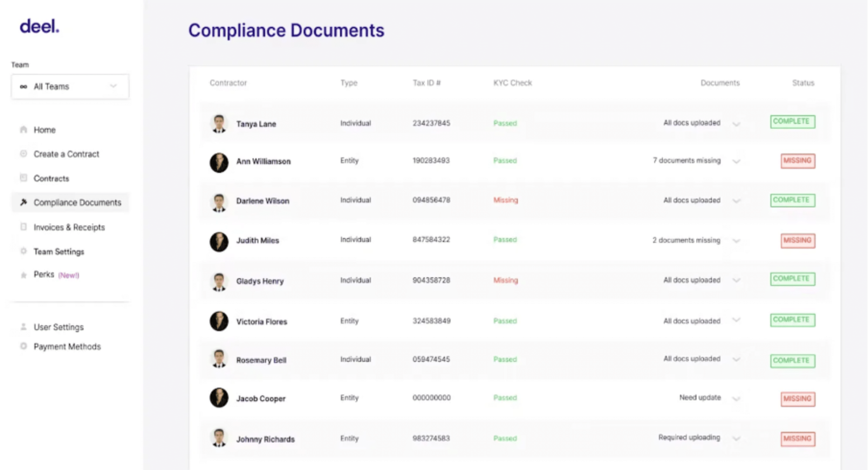This screenshot has width=868, height=470.
Task: Click the Team Settings gear icon
Action: 24,251
